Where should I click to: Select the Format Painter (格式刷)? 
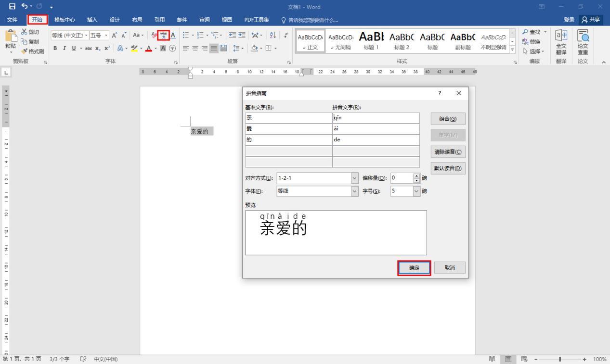click(33, 51)
